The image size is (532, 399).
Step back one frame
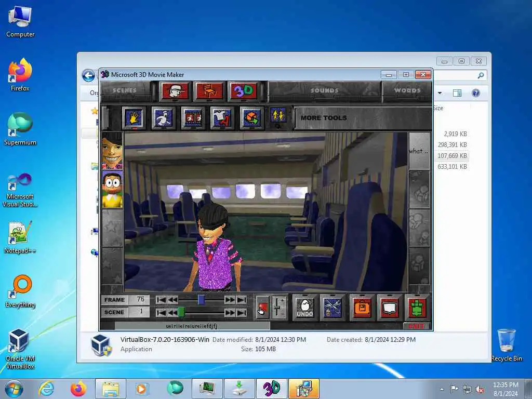pos(172,300)
